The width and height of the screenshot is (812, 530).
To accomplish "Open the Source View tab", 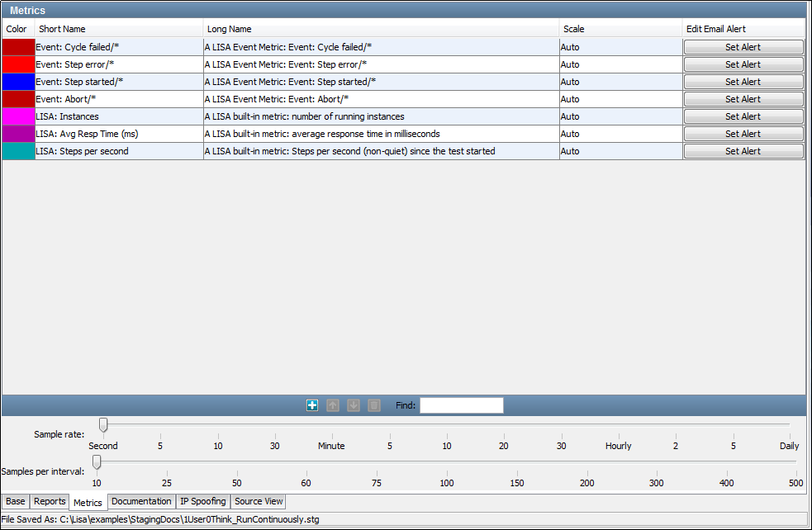I will coord(258,501).
